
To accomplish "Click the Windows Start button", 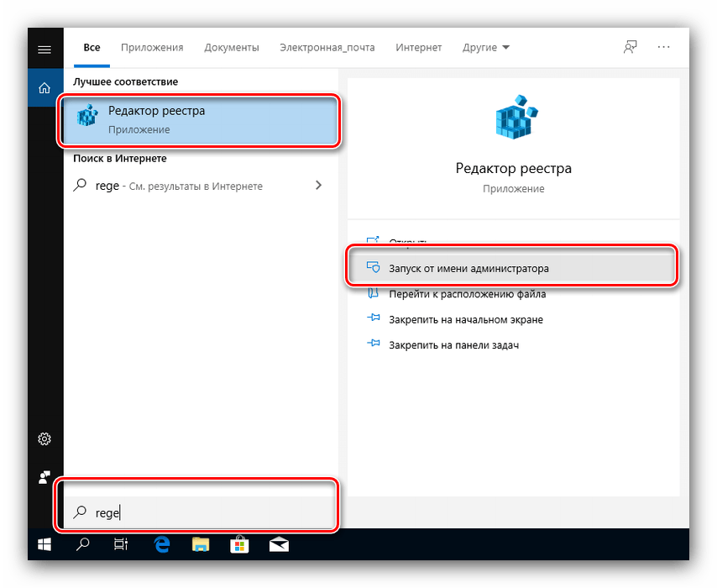I will pos(44,544).
